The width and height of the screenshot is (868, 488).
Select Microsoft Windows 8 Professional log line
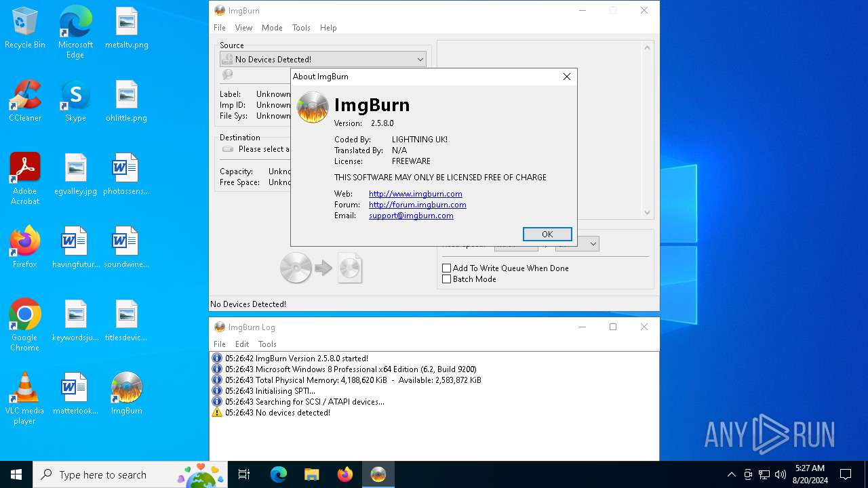pyautogui.click(x=351, y=369)
